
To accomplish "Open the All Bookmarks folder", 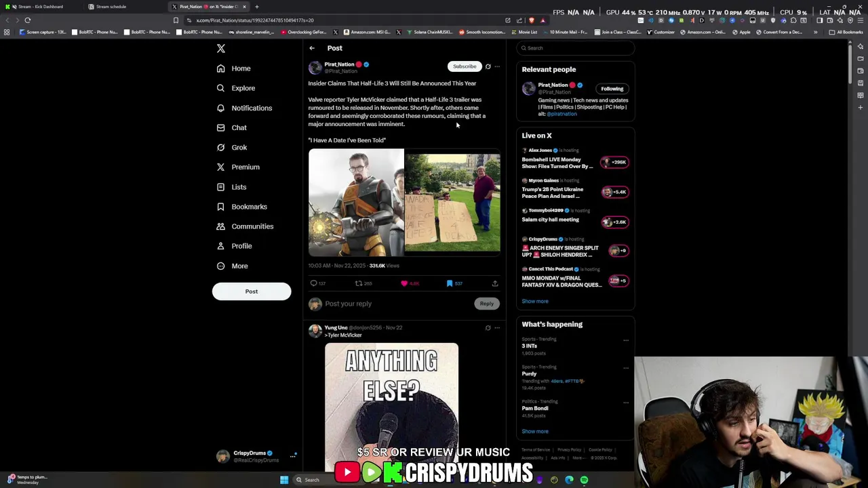I will [x=846, y=32].
